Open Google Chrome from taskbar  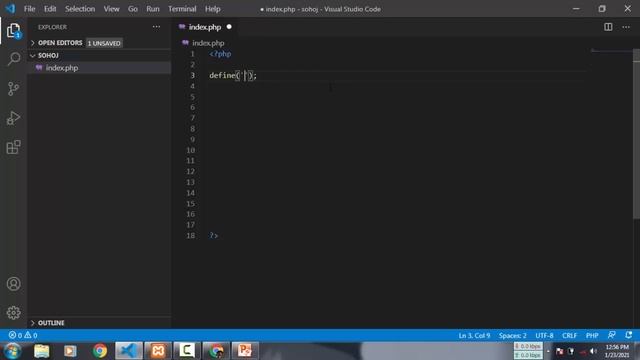pyautogui.click(x=100, y=351)
